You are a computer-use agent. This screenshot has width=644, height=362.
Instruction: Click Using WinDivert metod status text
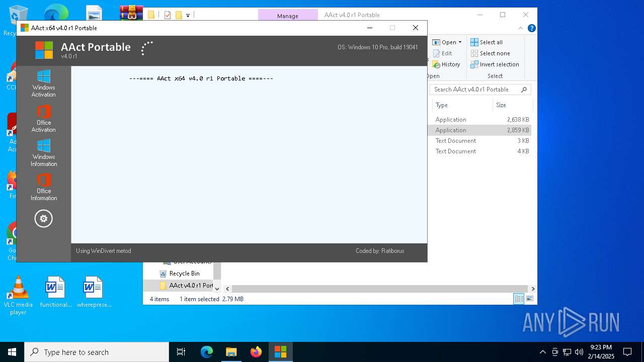pos(103,251)
